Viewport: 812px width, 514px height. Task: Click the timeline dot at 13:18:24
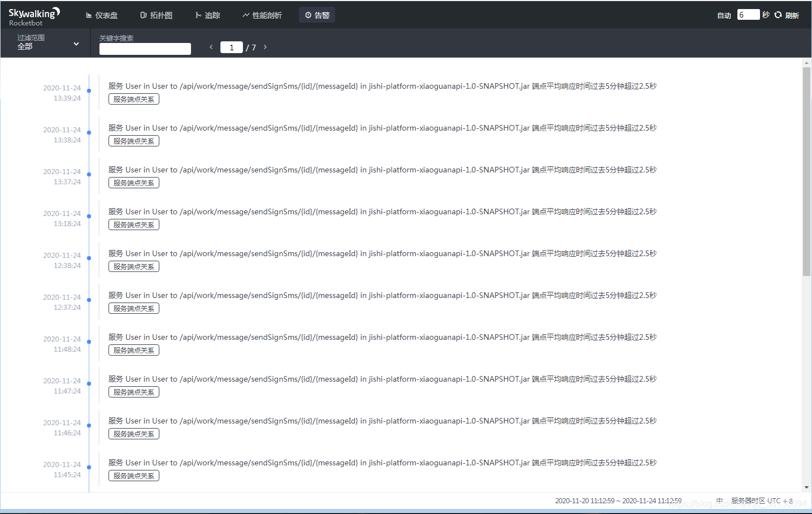click(x=89, y=216)
